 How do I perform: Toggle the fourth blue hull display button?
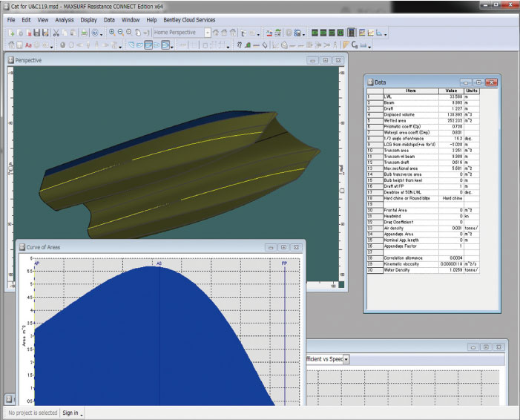point(157,45)
